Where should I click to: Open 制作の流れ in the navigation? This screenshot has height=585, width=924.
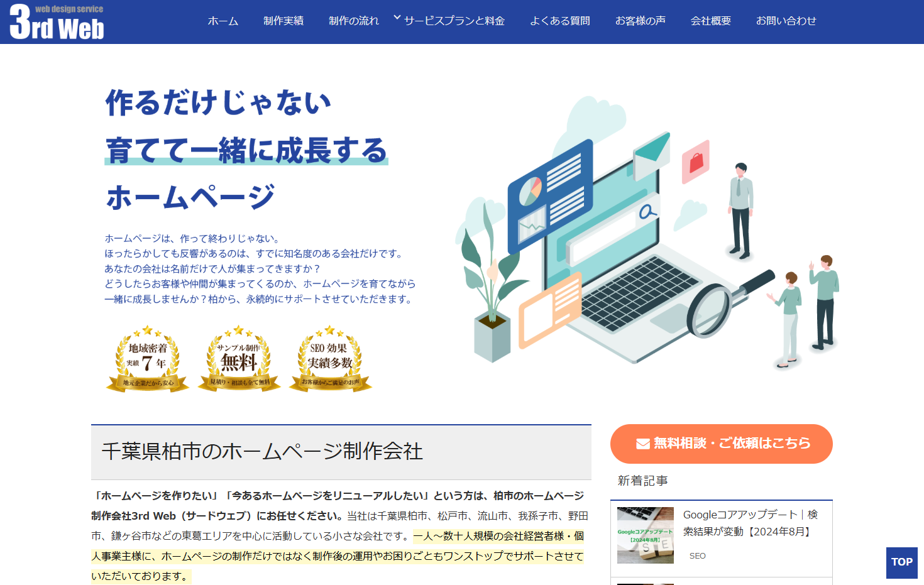click(x=354, y=21)
